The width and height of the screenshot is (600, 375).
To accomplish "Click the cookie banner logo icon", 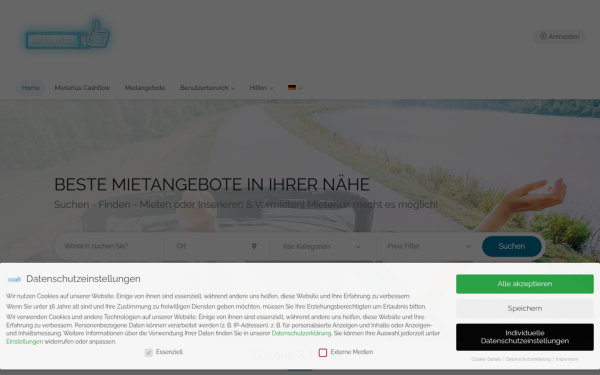I will click(15, 279).
